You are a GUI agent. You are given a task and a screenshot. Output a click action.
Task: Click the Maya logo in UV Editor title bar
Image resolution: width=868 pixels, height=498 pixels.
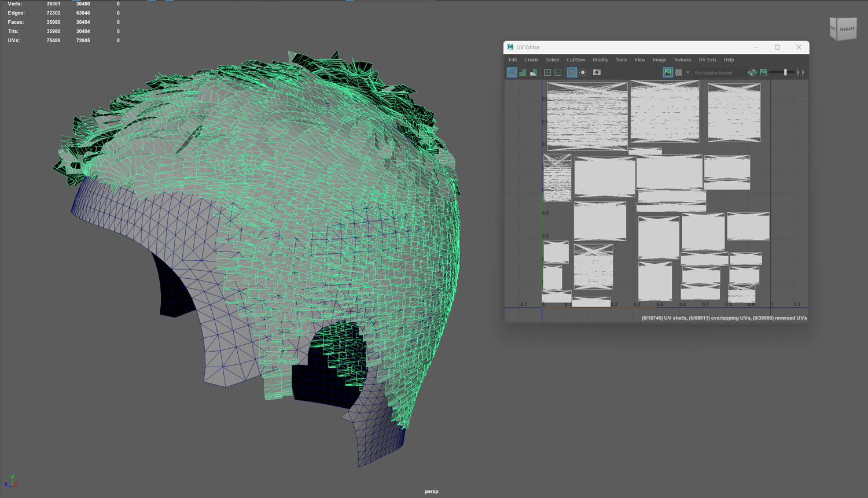pyautogui.click(x=510, y=47)
